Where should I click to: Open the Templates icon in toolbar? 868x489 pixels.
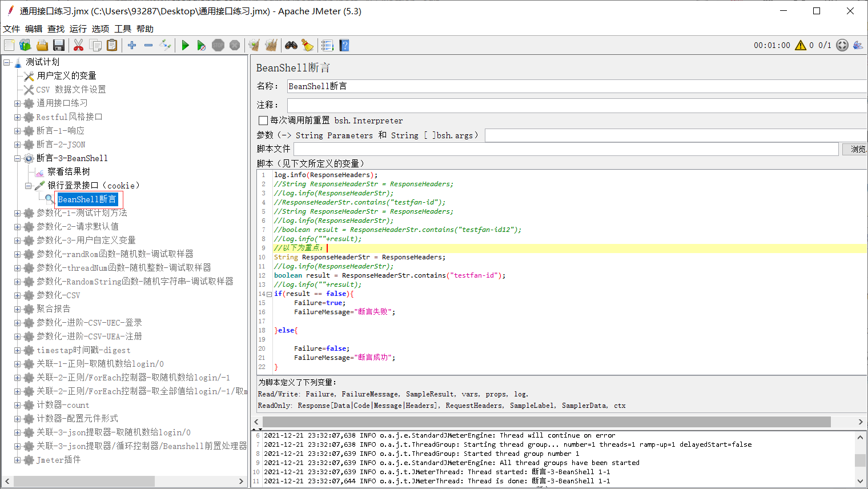[25, 45]
